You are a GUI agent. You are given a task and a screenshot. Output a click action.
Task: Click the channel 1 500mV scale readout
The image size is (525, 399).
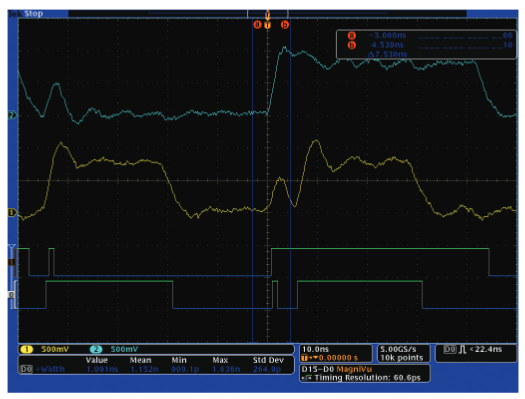[55, 349]
